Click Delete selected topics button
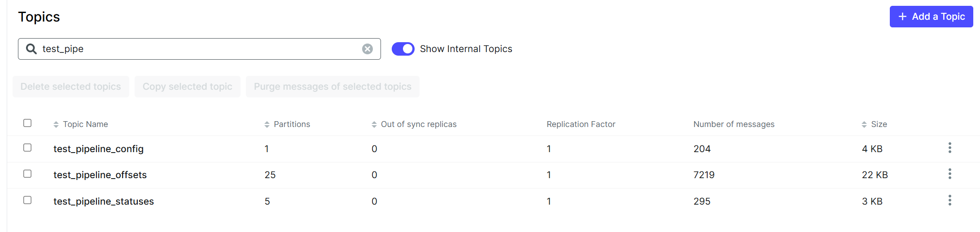 [x=71, y=87]
